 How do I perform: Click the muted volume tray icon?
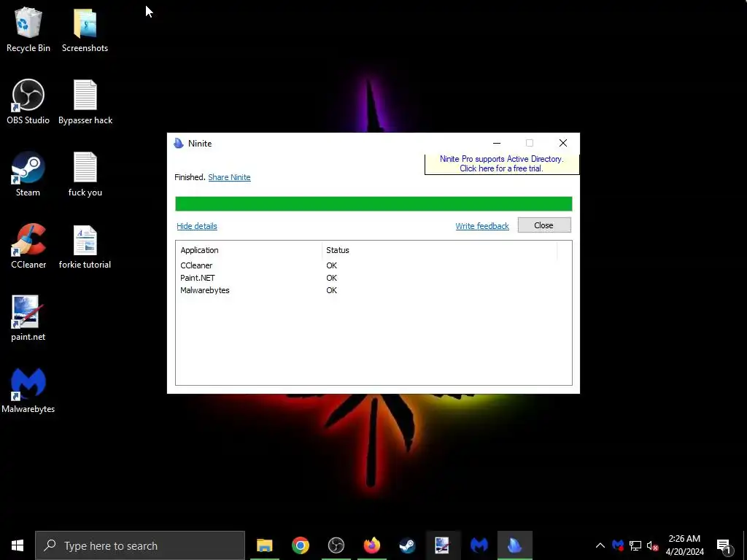[x=653, y=545]
